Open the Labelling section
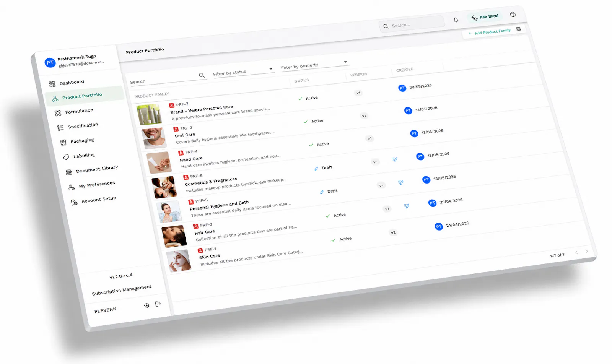Screen dimensions: 612x364 (79, 156)
